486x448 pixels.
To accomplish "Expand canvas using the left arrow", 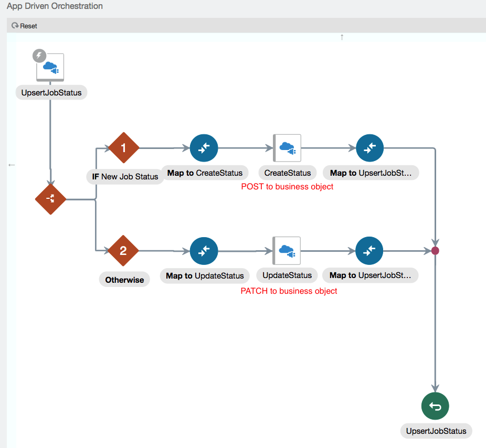I will click(12, 165).
